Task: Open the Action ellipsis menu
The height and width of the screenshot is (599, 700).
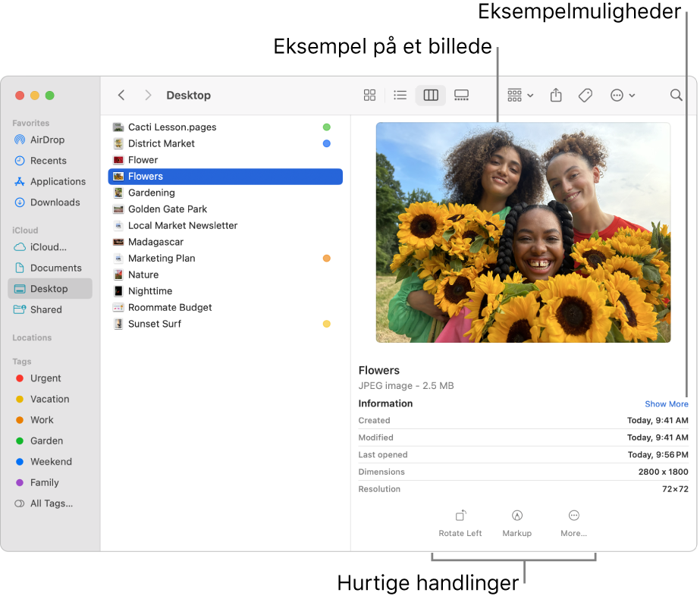Action: click(623, 95)
